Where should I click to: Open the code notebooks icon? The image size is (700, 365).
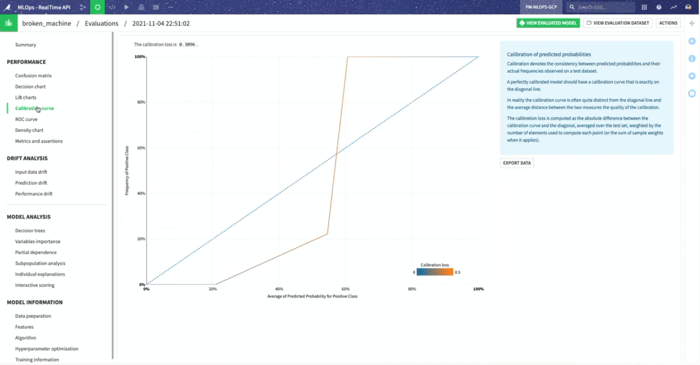[x=112, y=7]
